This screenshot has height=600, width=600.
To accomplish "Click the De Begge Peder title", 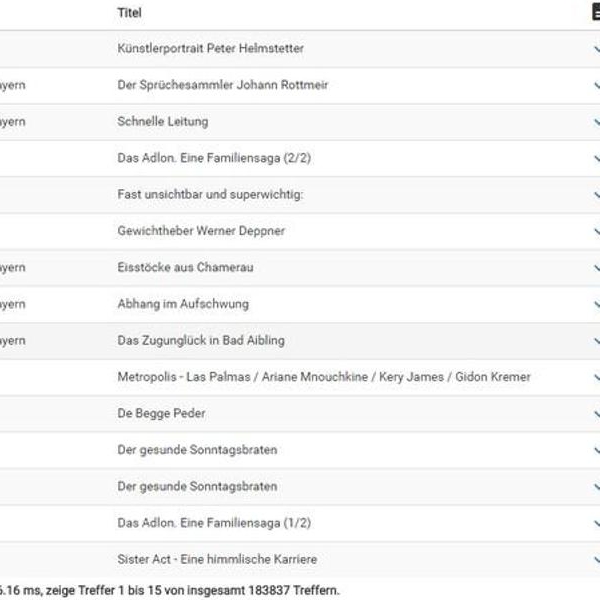I will (x=161, y=414).
